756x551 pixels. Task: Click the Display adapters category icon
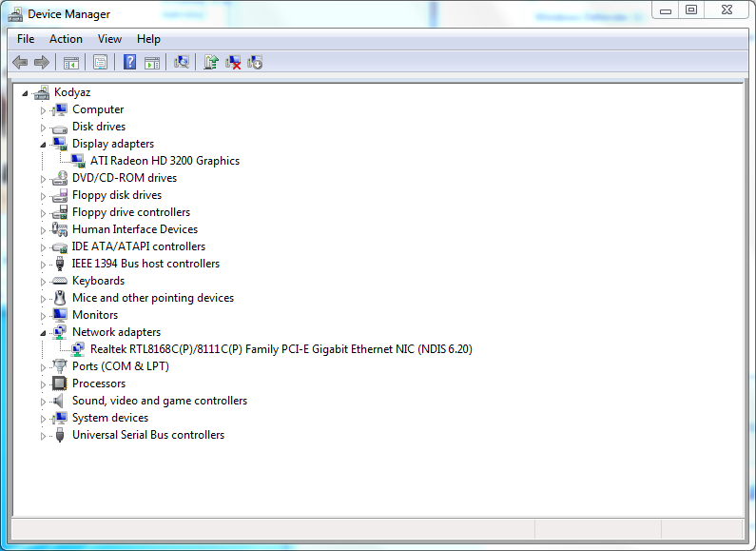coord(60,144)
